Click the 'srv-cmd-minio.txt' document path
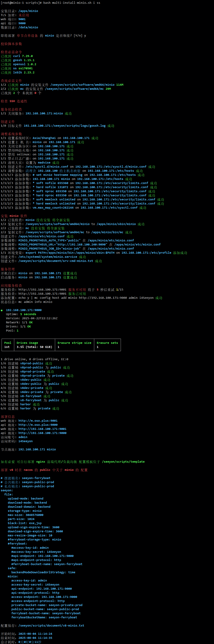 pyautogui.click(x=56, y=261)
